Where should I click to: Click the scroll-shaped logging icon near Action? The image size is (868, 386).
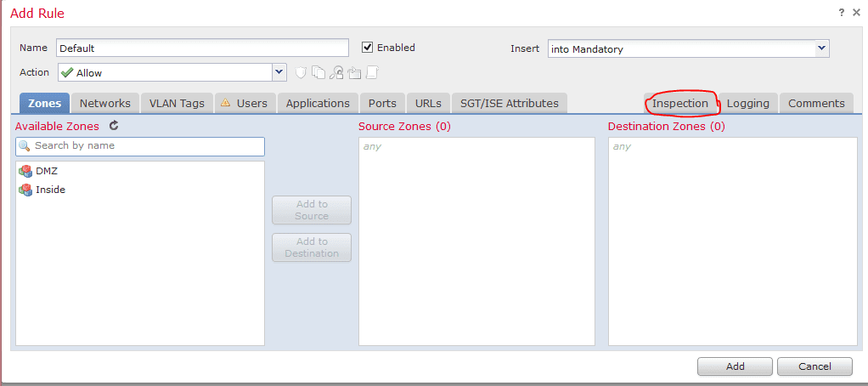[x=372, y=72]
